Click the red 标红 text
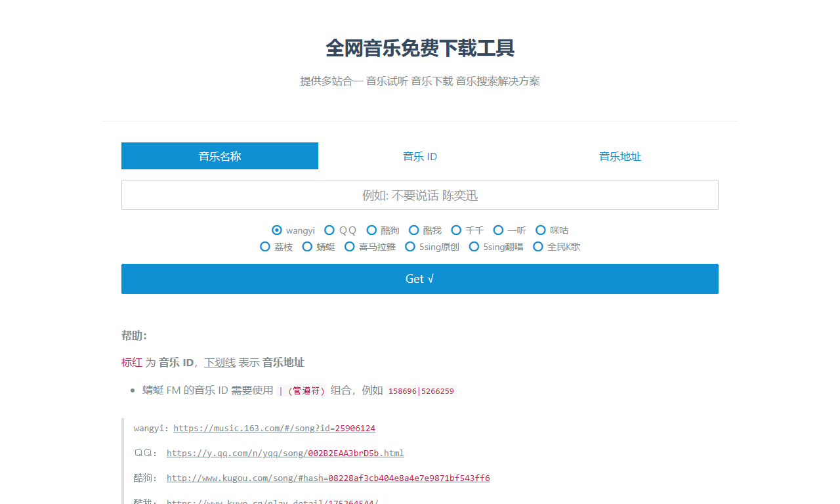This screenshot has width=840, height=504. pyautogui.click(x=132, y=362)
